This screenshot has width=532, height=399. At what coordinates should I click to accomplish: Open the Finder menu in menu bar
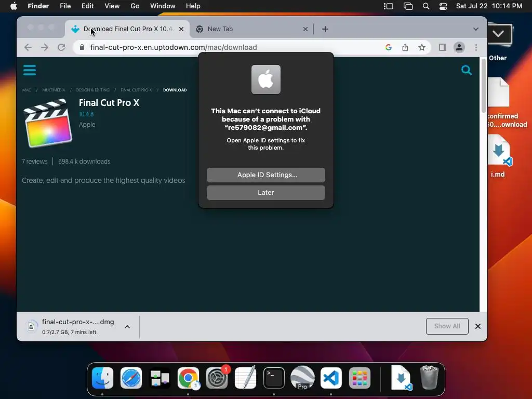pos(38,6)
